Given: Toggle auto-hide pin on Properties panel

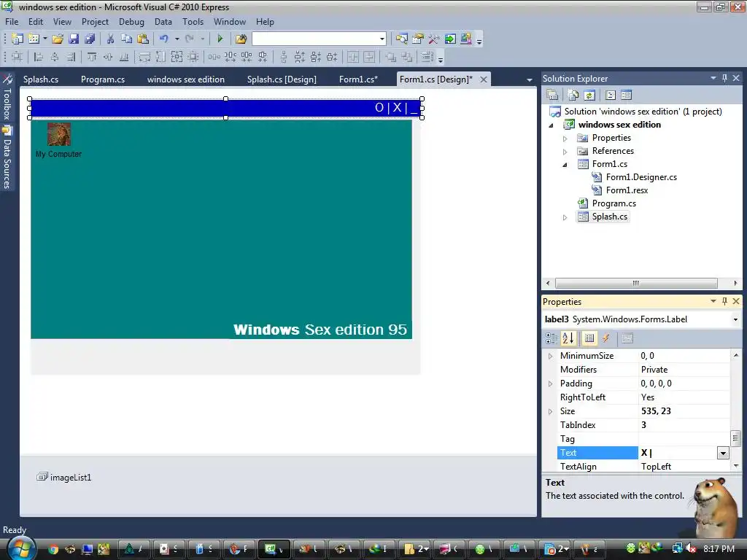Looking at the screenshot, I should coord(724,301).
